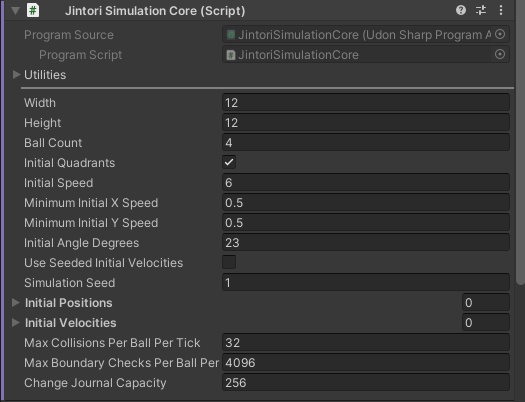
Task: Click the Use Seeded Initial Velocities label
Action: pos(103,263)
